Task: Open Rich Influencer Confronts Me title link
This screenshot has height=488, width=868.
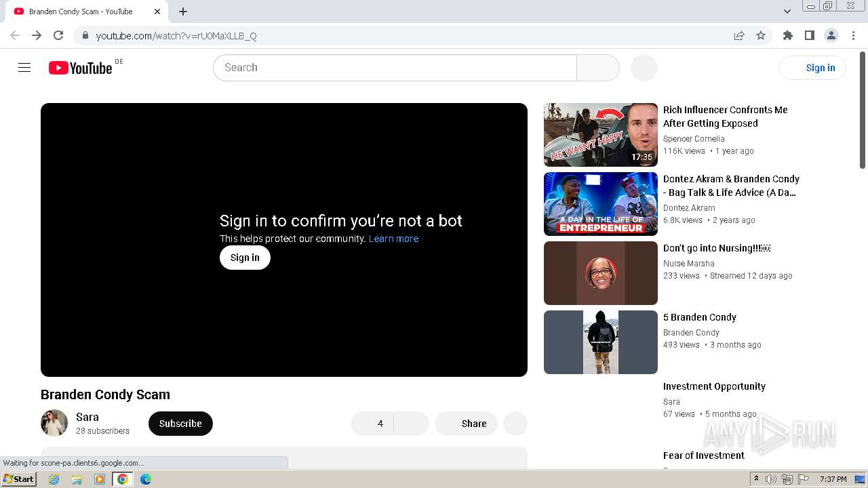Action: [726, 117]
